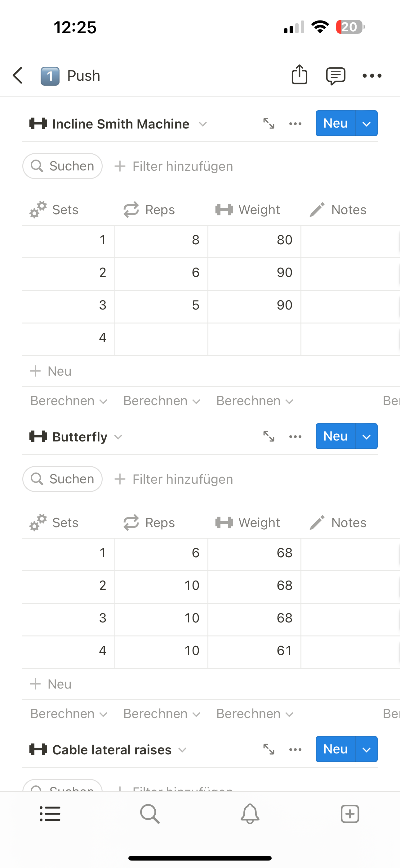Open search from the bottom bar
This screenshot has height=868, width=400.
(149, 814)
